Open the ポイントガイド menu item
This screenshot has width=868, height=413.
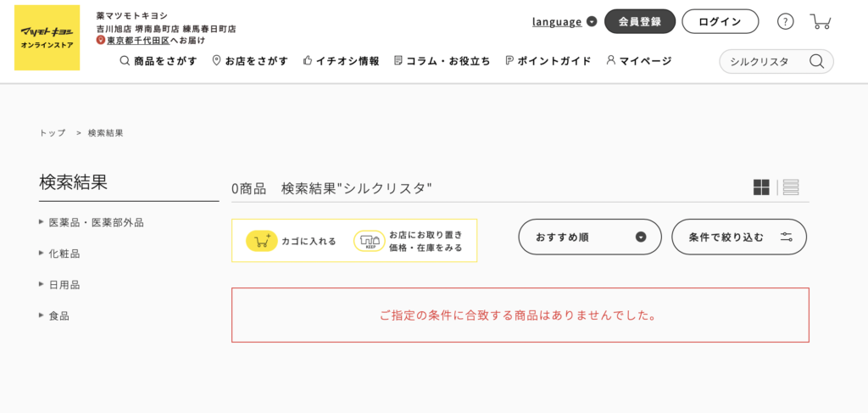click(x=548, y=61)
